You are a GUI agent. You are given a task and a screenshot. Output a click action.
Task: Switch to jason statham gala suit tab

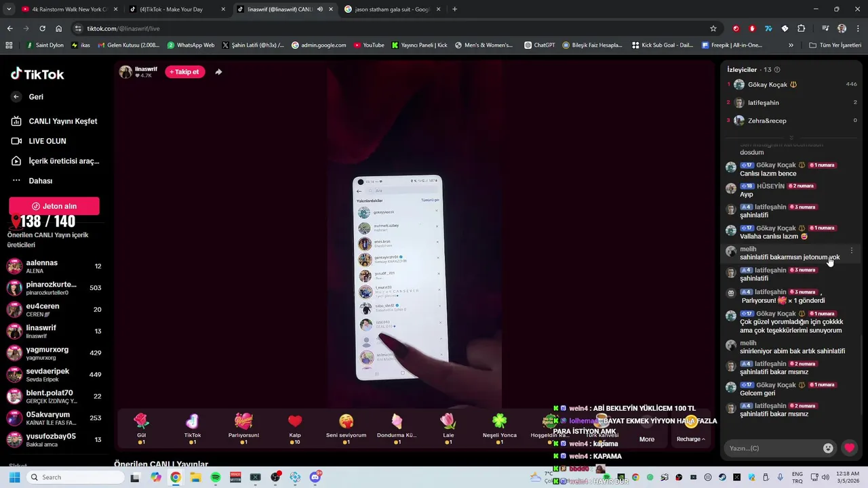click(x=392, y=9)
